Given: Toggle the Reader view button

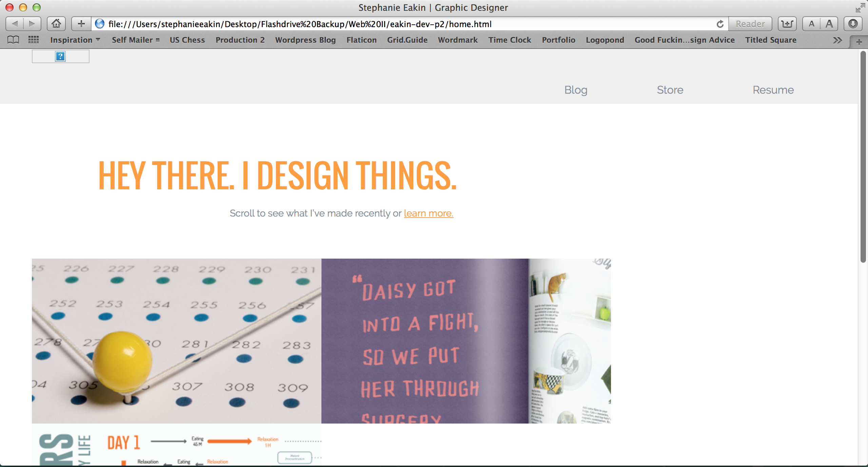Looking at the screenshot, I should [750, 24].
